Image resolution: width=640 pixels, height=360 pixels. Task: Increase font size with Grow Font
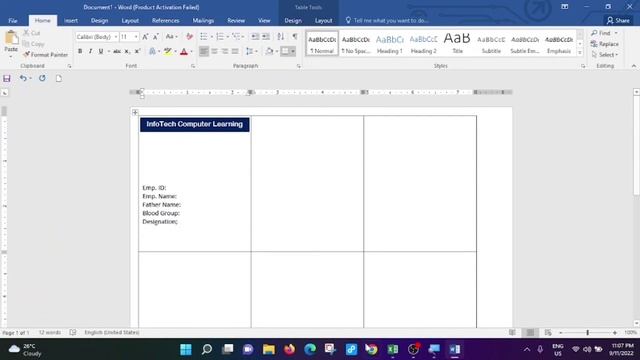pyautogui.click(x=145, y=37)
